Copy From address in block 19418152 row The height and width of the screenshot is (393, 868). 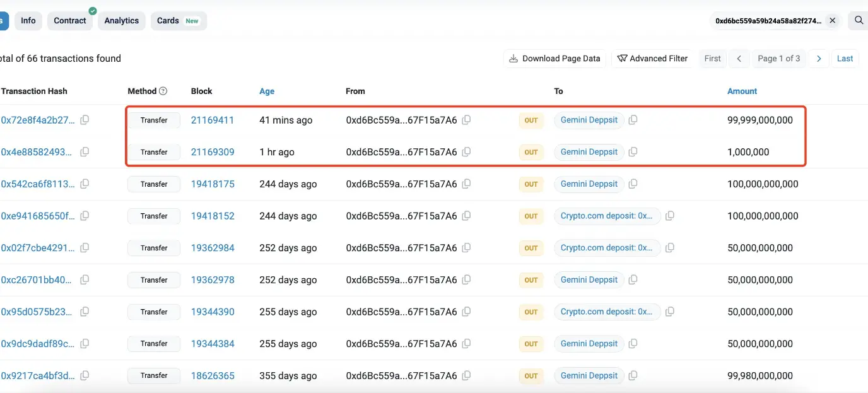(466, 216)
